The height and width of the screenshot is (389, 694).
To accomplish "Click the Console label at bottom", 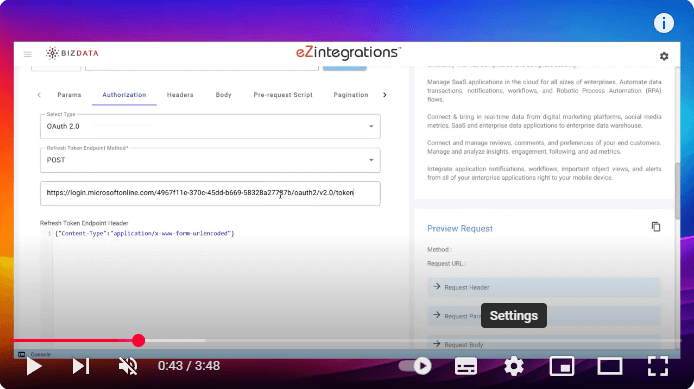I will (x=41, y=354).
